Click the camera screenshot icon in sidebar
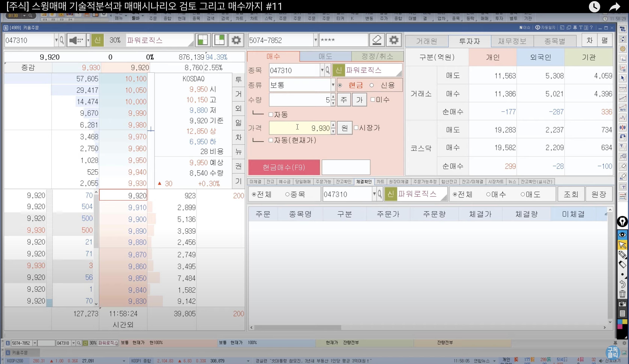The width and height of the screenshot is (629, 364). tap(622, 304)
